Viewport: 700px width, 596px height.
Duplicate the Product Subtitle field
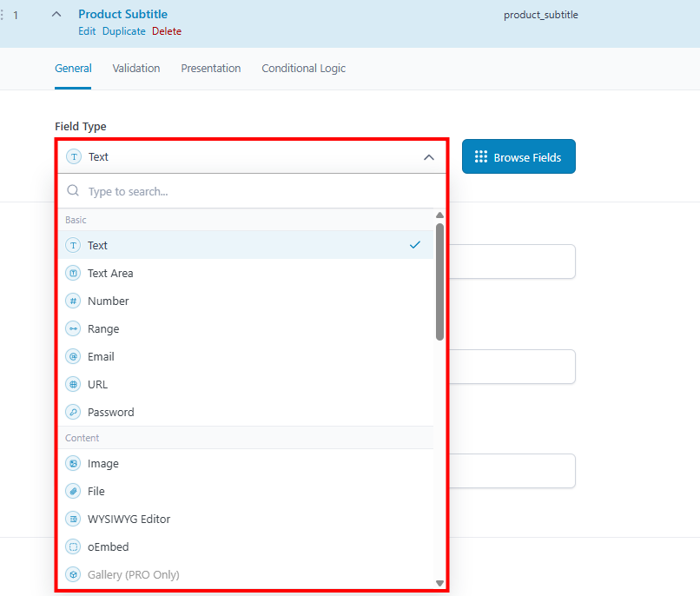(x=123, y=30)
